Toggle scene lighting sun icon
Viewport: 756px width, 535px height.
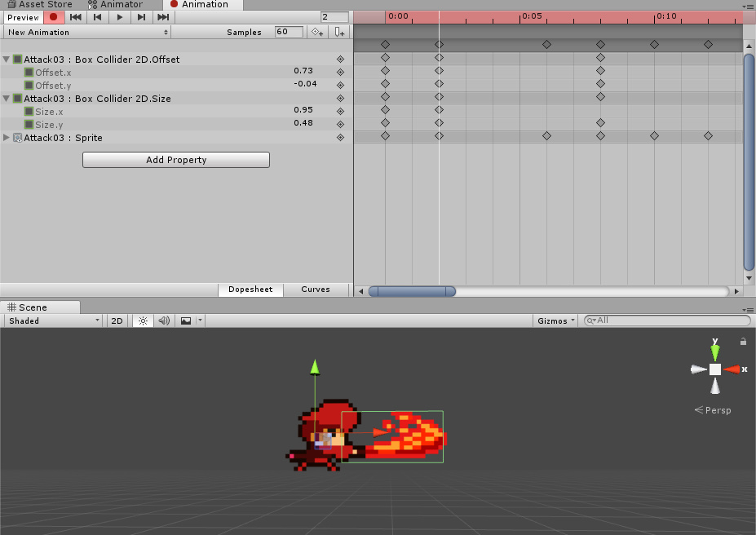pos(144,321)
